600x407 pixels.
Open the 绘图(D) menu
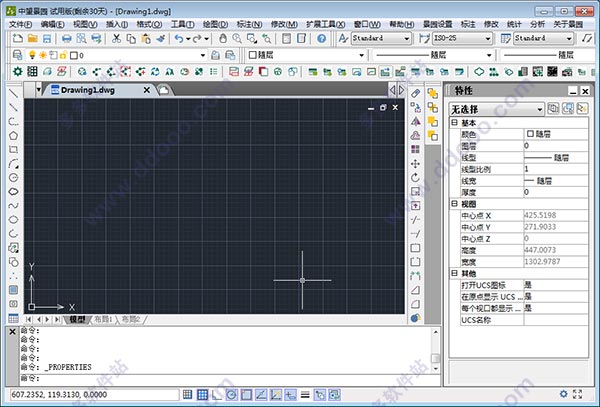point(215,24)
